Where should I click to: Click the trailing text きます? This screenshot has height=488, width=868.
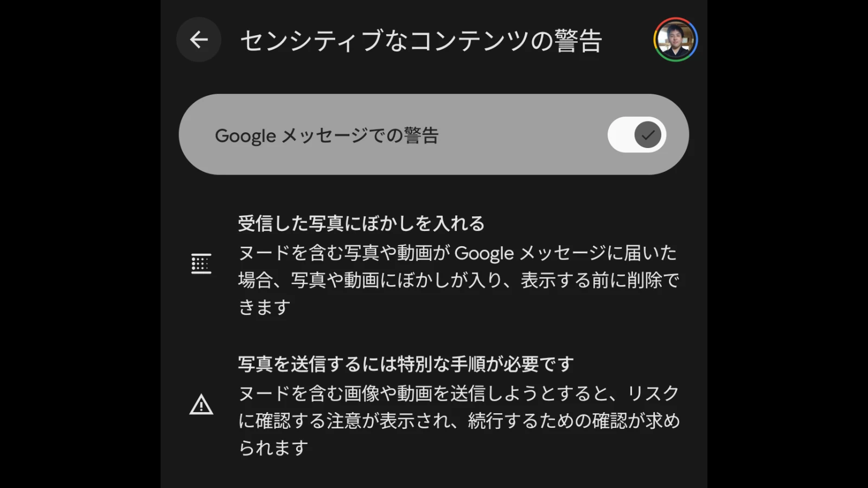click(265, 307)
